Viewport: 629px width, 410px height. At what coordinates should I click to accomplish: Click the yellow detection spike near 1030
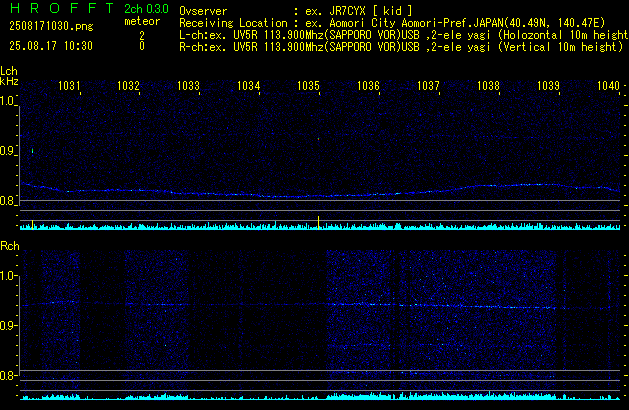click(x=32, y=225)
